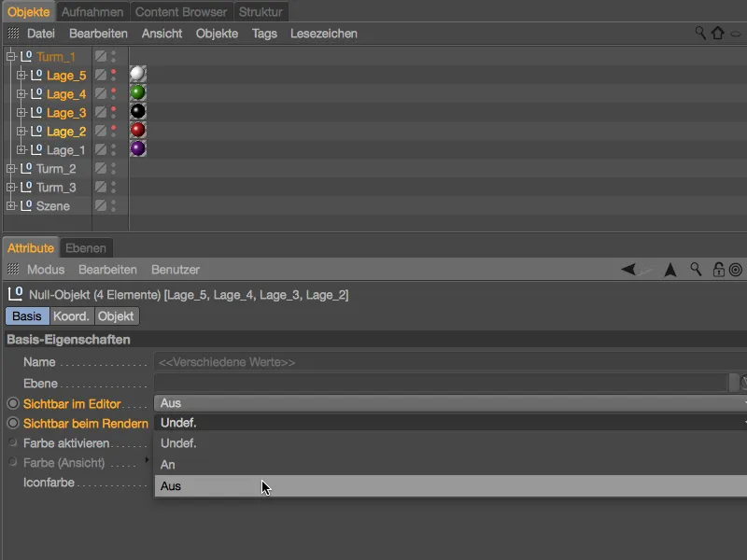Click the up arrow in Attribute Manager

pyautogui.click(x=670, y=270)
